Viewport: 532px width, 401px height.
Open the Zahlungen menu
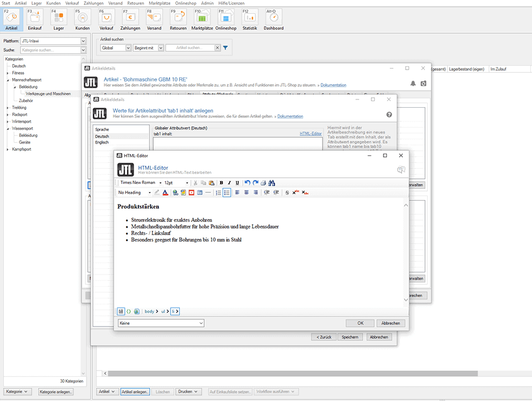pyautogui.click(x=93, y=3)
